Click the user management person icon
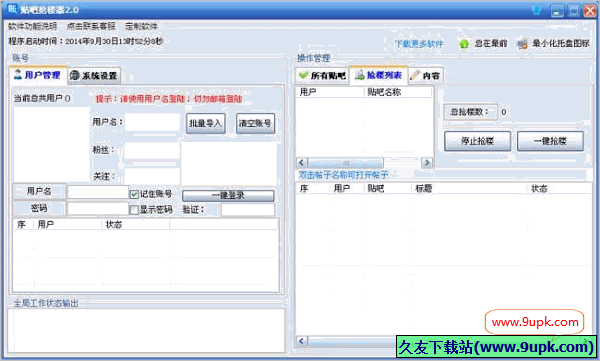The height and width of the screenshot is (361, 600). click(18, 74)
